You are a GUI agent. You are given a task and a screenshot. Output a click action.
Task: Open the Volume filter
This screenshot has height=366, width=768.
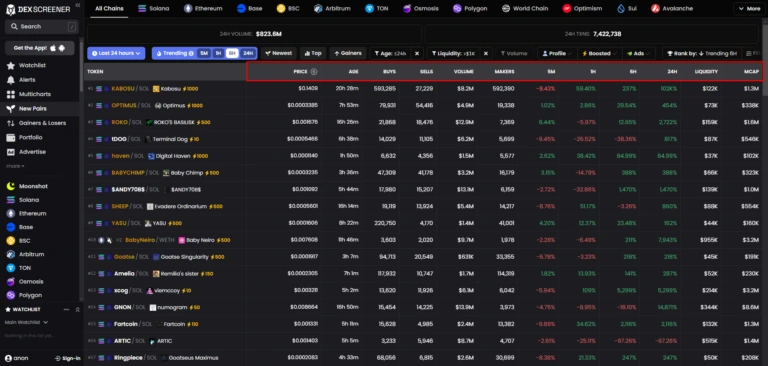coord(513,53)
